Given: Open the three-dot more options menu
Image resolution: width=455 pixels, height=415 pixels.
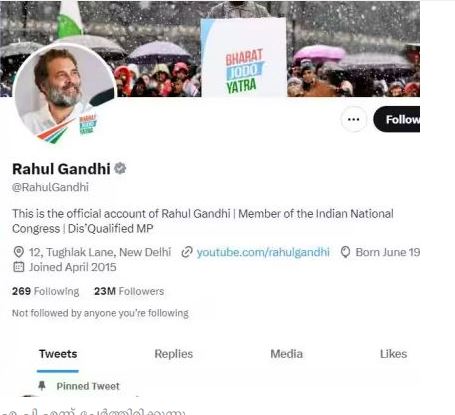Looking at the screenshot, I should point(353,119).
